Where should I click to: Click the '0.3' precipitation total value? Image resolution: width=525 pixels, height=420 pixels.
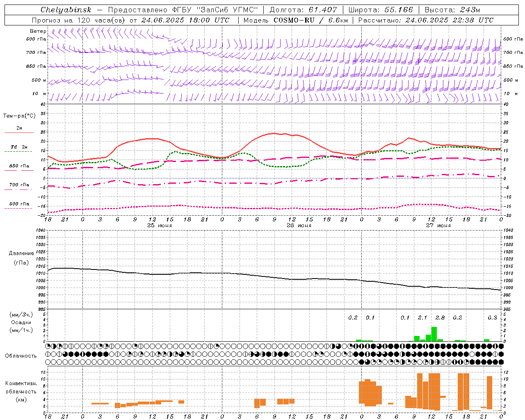[492, 318]
